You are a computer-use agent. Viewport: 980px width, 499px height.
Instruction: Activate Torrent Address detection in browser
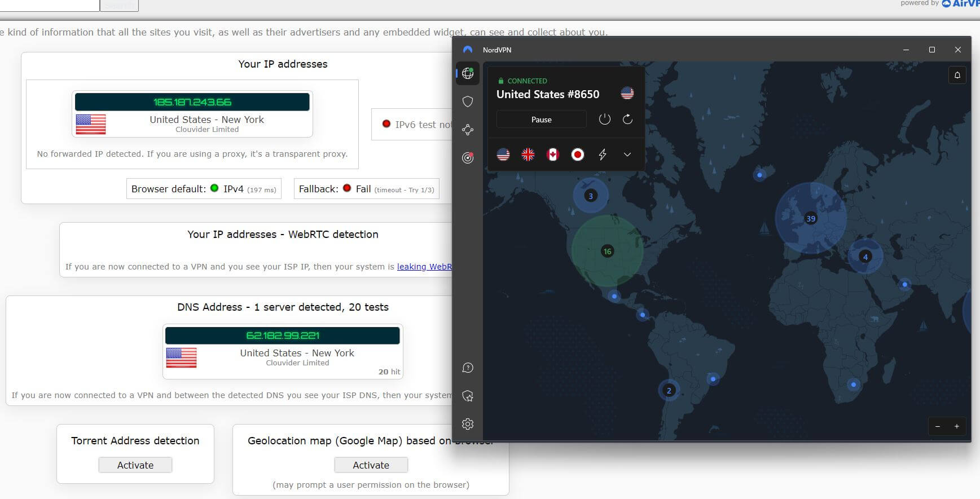tap(135, 465)
